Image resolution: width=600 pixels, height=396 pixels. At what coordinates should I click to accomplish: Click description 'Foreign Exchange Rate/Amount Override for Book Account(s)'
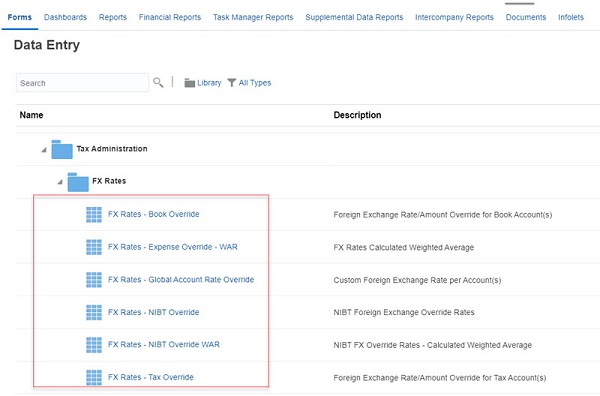pyautogui.click(x=443, y=215)
